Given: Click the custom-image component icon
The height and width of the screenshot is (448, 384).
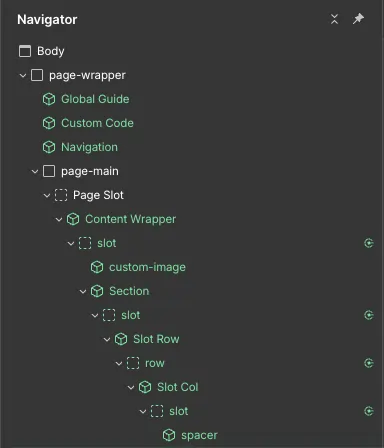Looking at the screenshot, I should [97, 267].
